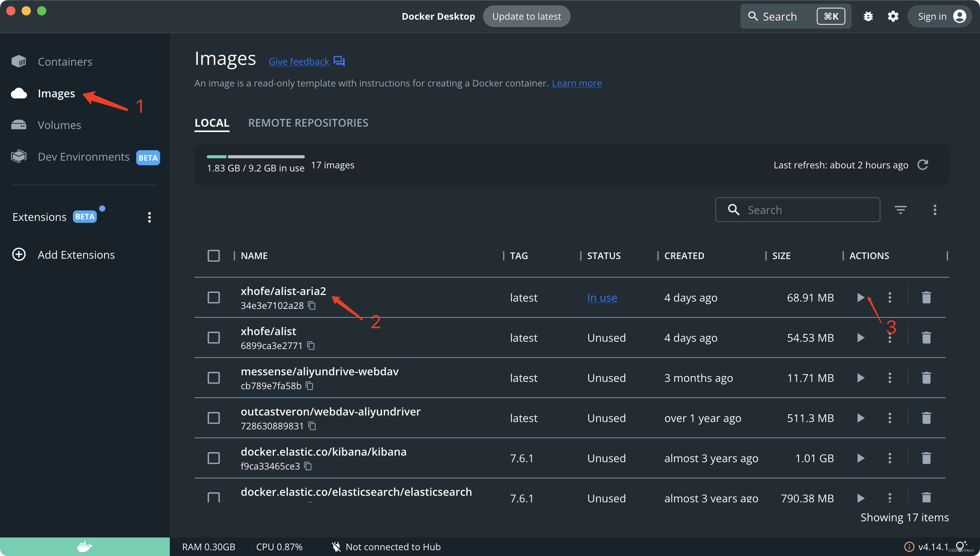Check the kibana row checkbox
980x556 pixels.
click(214, 458)
